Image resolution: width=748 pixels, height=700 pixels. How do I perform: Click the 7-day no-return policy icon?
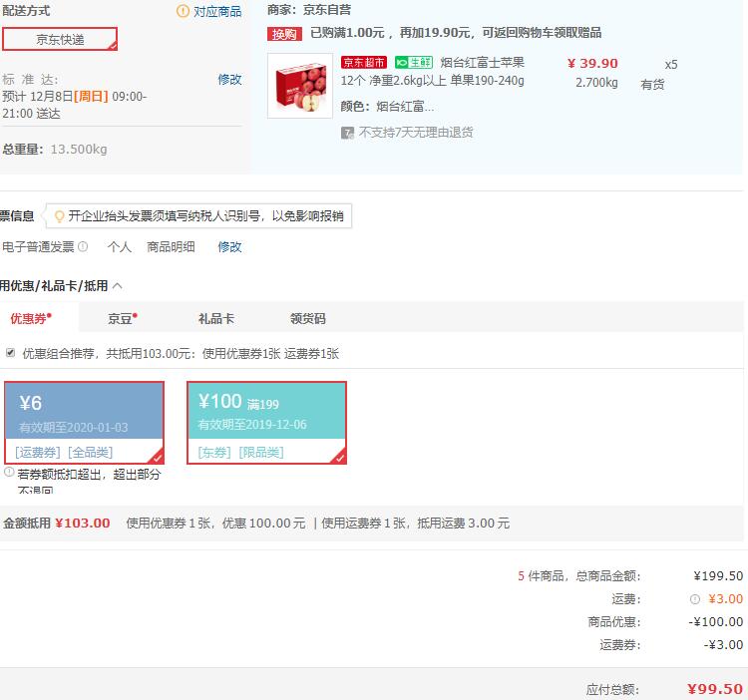click(x=347, y=133)
